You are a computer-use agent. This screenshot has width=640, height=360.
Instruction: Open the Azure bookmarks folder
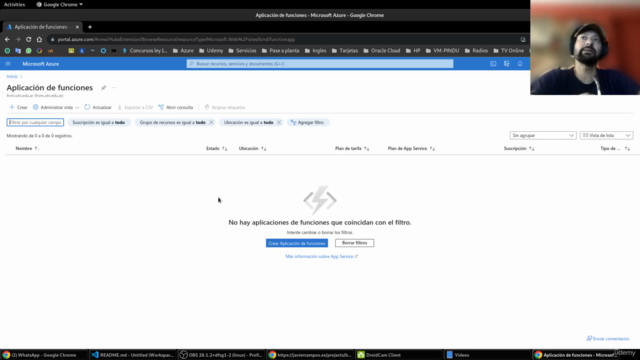tap(183, 51)
